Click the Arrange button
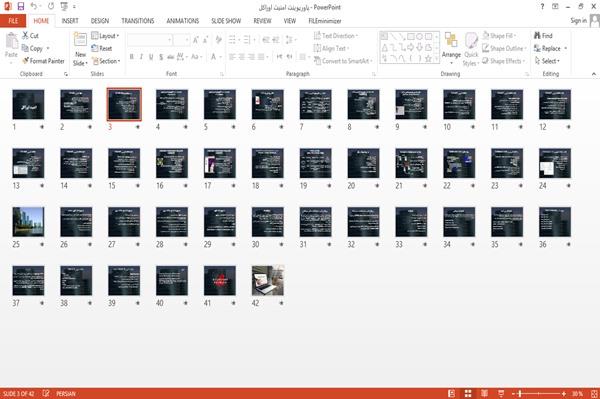Viewport: 600px width, 399px height. (451, 48)
